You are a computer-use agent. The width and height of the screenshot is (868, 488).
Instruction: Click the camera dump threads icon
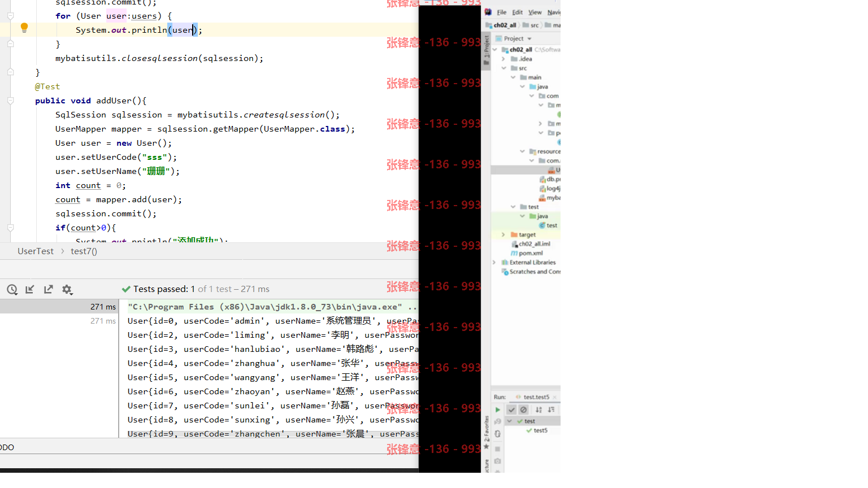coord(497,461)
